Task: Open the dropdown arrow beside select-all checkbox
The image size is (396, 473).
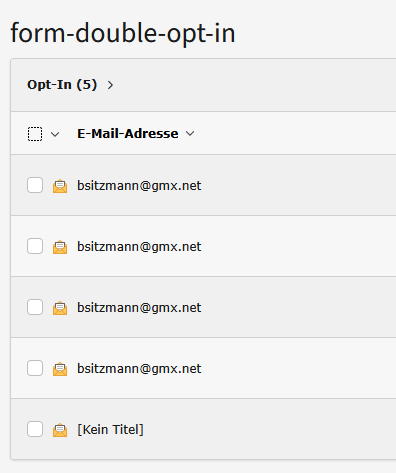Action: [55, 134]
